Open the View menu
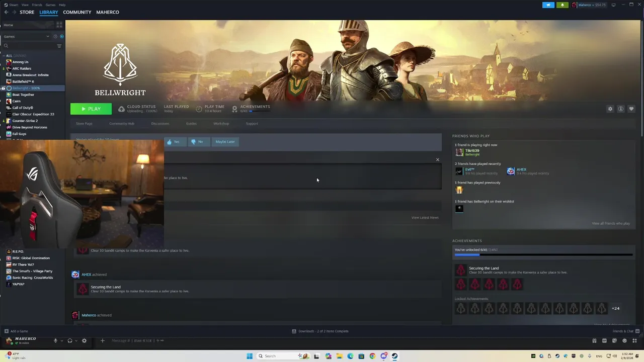This screenshot has width=644, height=362. (25, 5)
